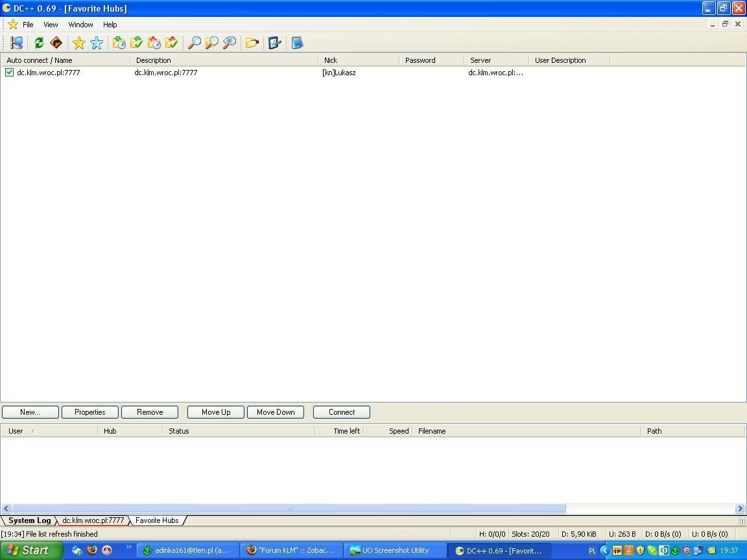Uncheck auto connect for dc.klm.wroc.pl:7777

[x=9, y=73]
